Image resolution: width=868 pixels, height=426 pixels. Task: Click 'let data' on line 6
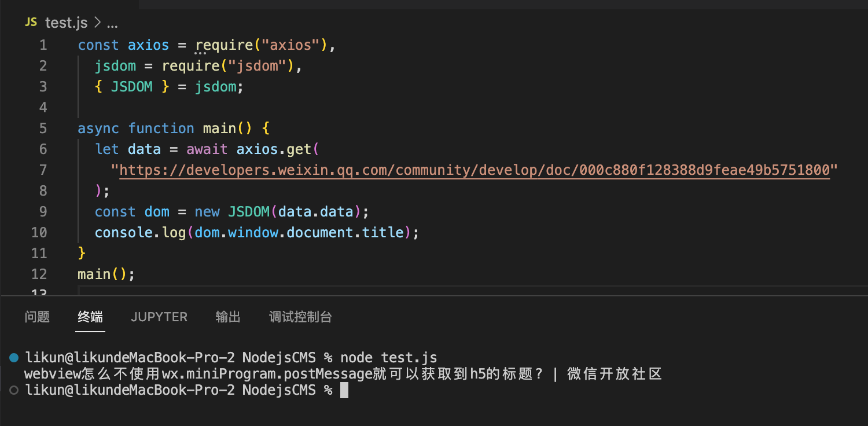pyautogui.click(x=128, y=149)
